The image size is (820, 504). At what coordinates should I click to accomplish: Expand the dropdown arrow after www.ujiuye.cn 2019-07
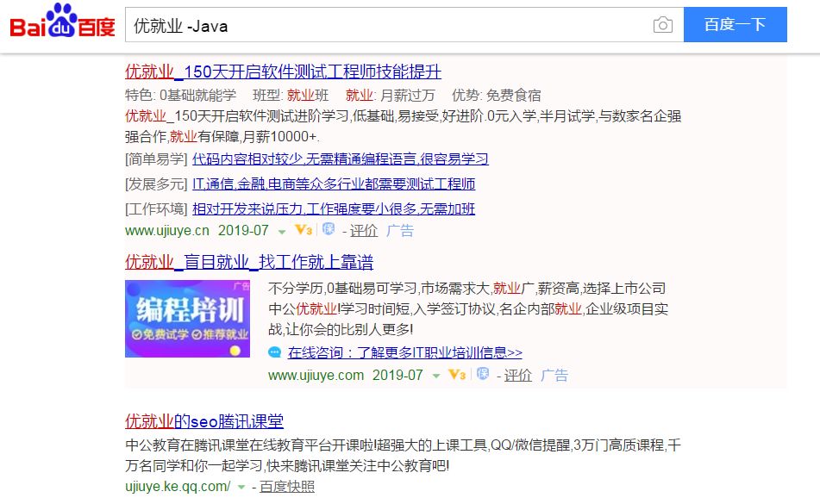281,231
